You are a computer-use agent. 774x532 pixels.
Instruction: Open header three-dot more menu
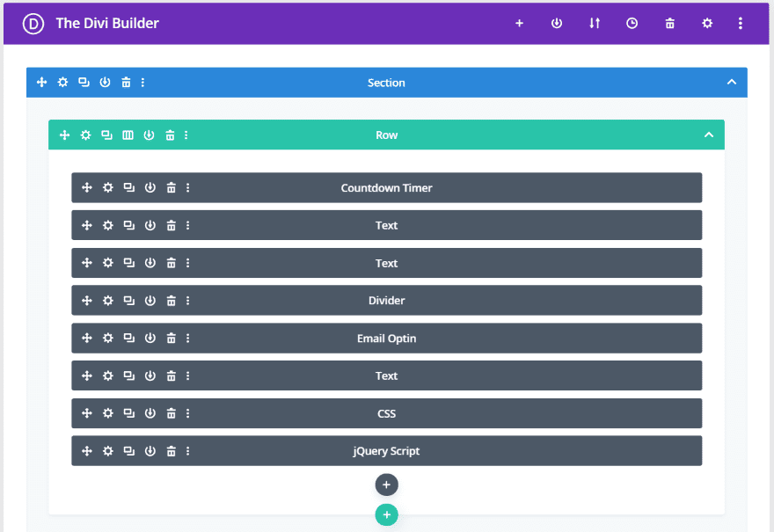741,23
